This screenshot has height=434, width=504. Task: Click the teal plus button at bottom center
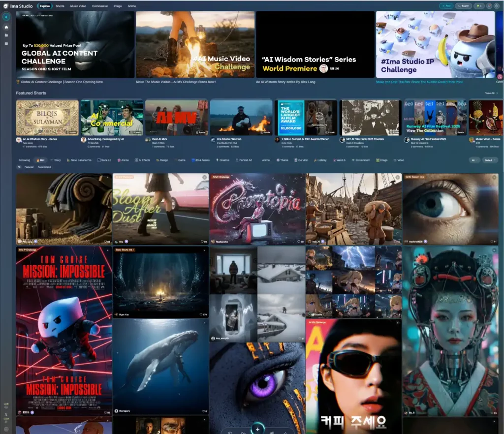click(x=257, y=429)
